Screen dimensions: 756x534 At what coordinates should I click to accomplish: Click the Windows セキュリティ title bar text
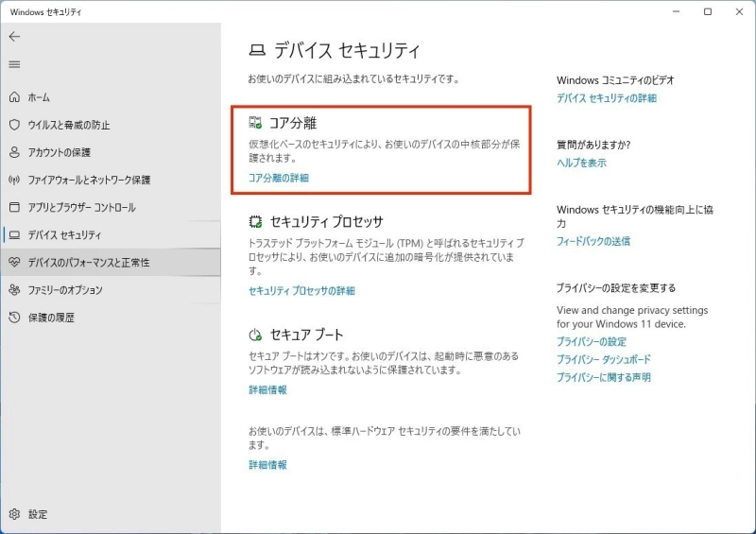pos(45,12)
